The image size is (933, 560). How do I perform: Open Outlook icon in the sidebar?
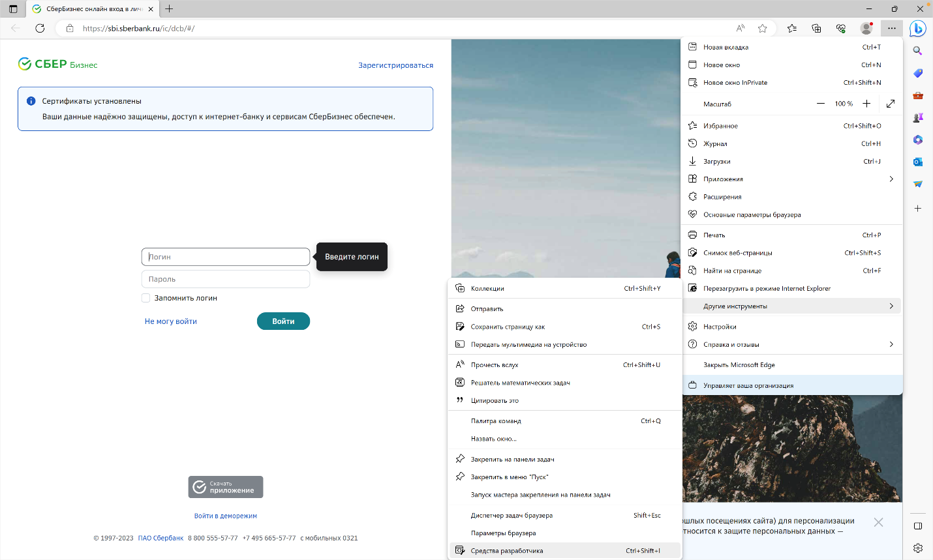click(918, 162)
